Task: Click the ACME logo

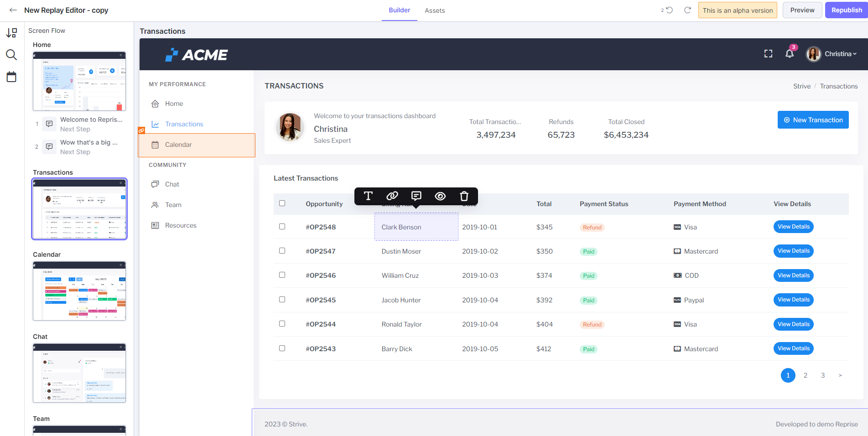Action: pyautogui.click(x=197, y=55)
